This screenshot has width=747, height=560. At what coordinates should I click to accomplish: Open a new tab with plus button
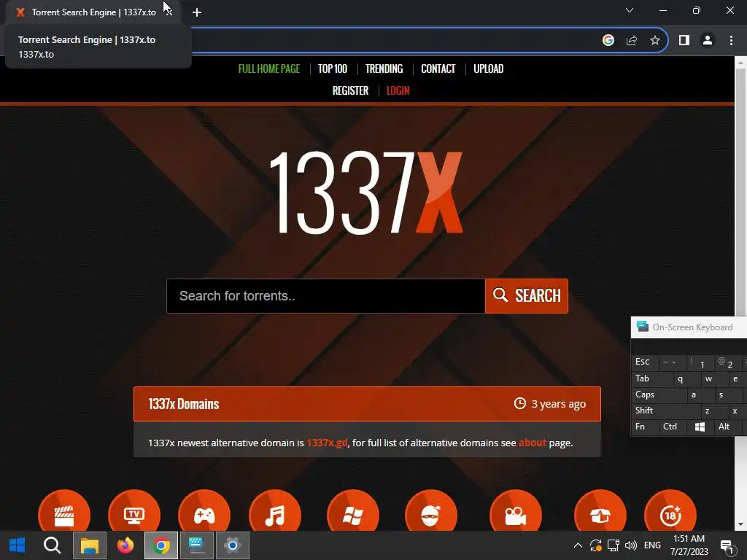(x=197, y=12)
